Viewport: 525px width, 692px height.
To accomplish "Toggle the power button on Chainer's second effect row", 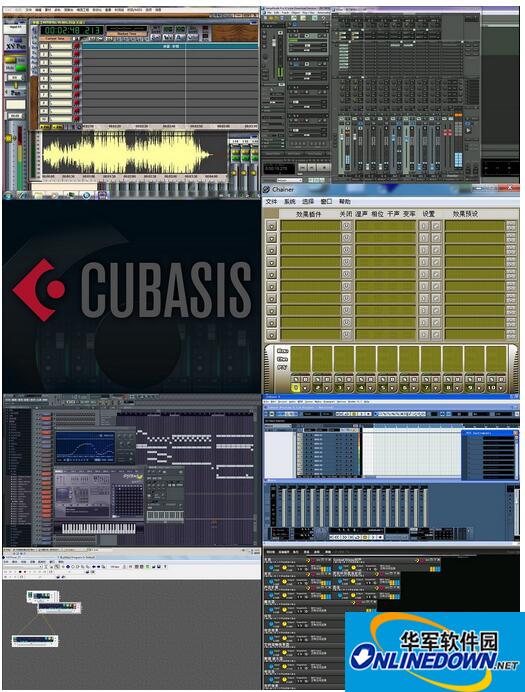I will (x=346, y=238).
